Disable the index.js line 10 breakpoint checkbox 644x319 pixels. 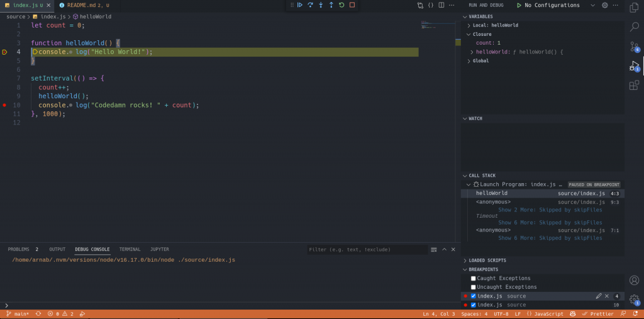click(473, 305)
